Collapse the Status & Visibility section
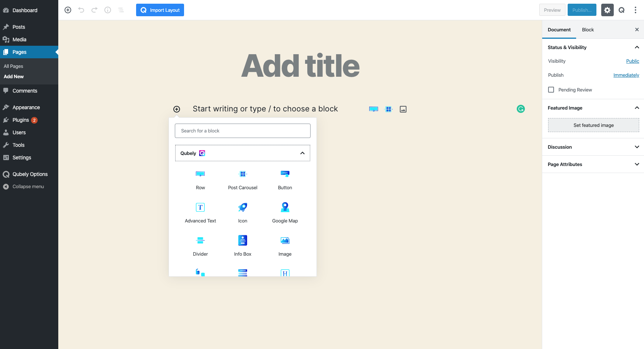This screenshot has height=349, width=644. (636, 47)
